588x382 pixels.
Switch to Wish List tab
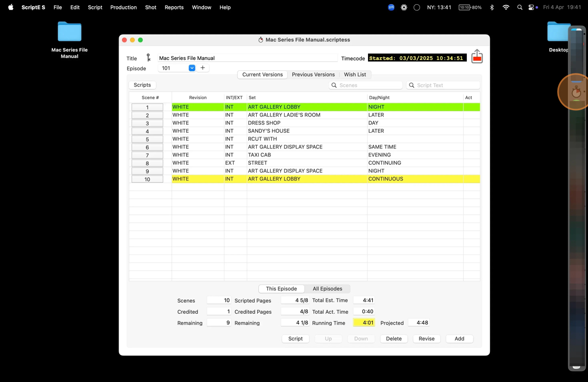355,74
